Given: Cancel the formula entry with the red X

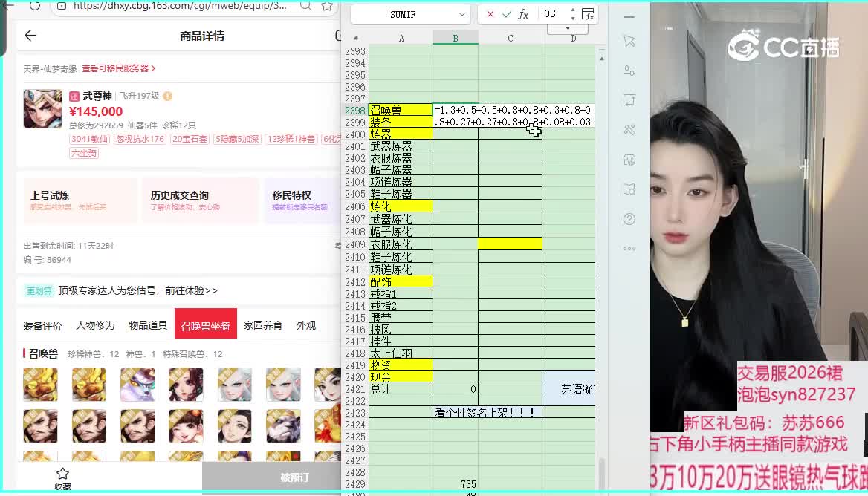Looking at the screenshot, I should [x=490, y=14].
